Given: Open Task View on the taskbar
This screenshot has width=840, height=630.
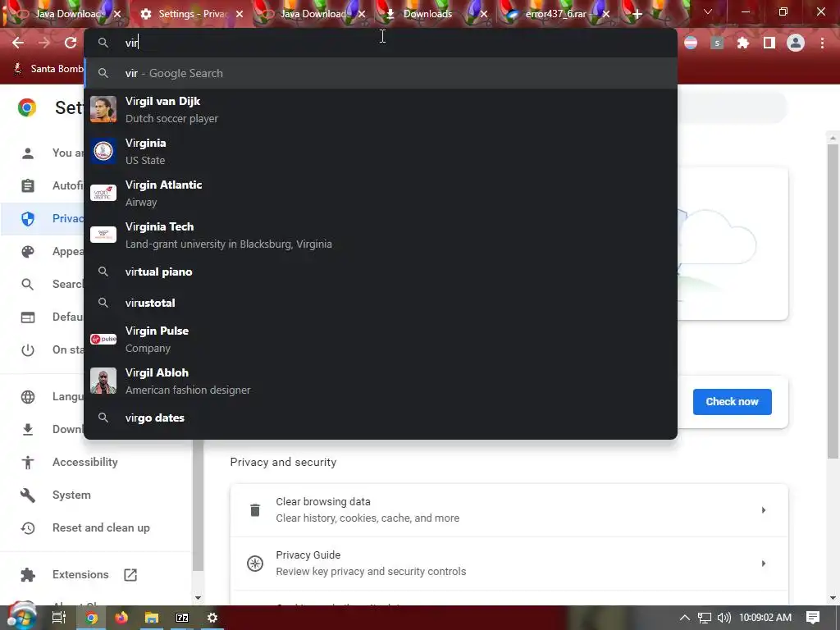Looking at the screenshot, I should 58,618.
